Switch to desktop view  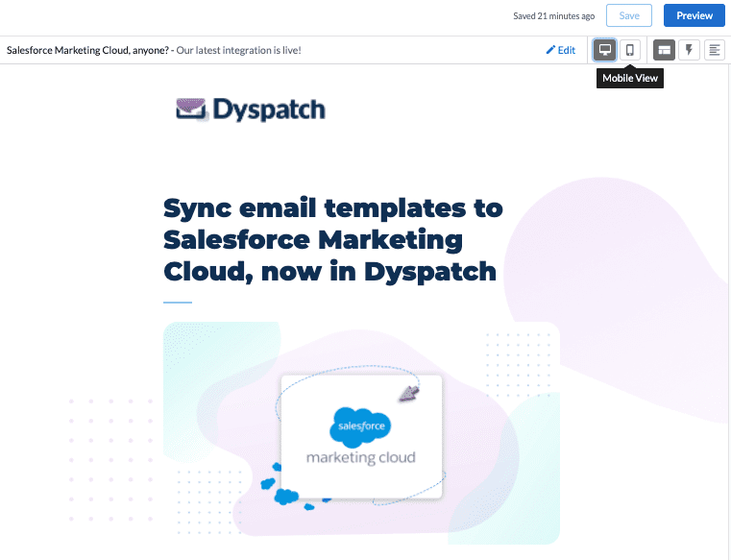(604, 50)
